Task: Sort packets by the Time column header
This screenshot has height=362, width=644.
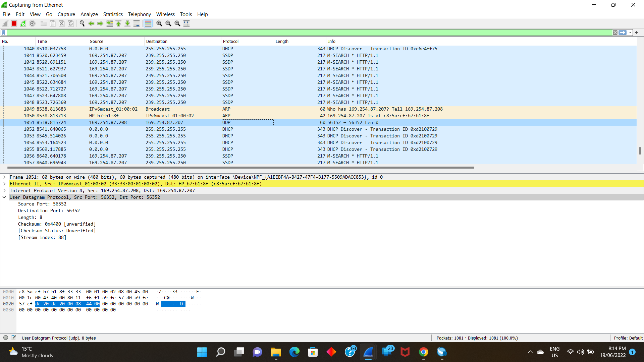Action: coord(61,41)
